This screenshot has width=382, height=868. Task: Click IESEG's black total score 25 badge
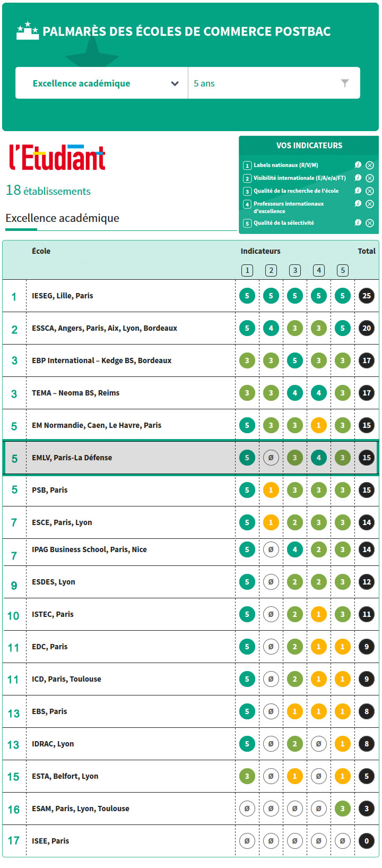(x=367, y=296)
